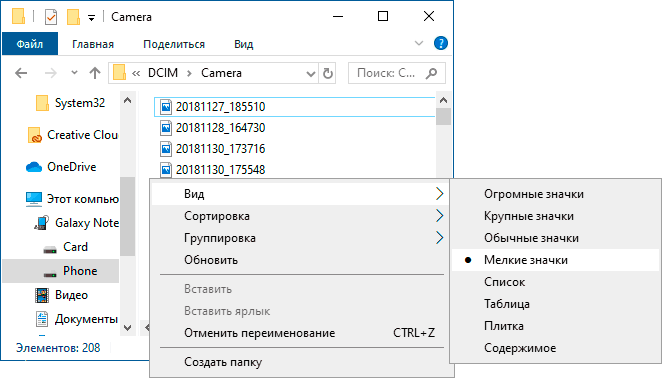
Task: Switch view to Таблица
Action: [x=555, y=304]
